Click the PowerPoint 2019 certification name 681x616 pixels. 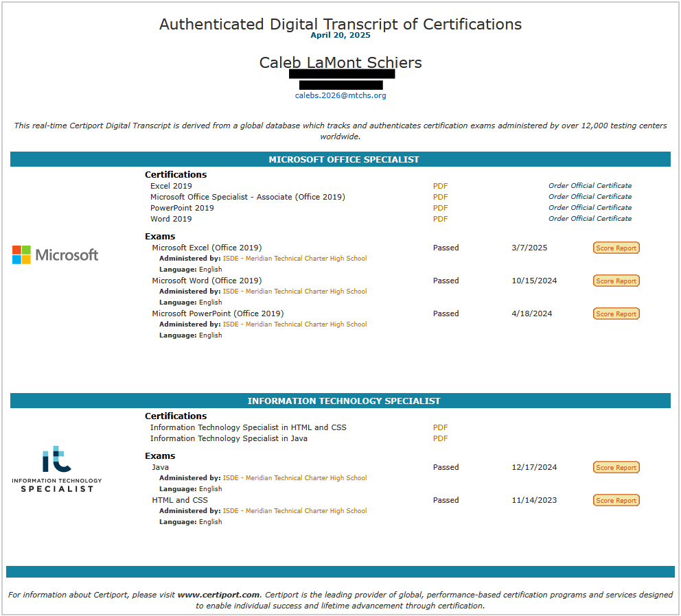[182, 208]
